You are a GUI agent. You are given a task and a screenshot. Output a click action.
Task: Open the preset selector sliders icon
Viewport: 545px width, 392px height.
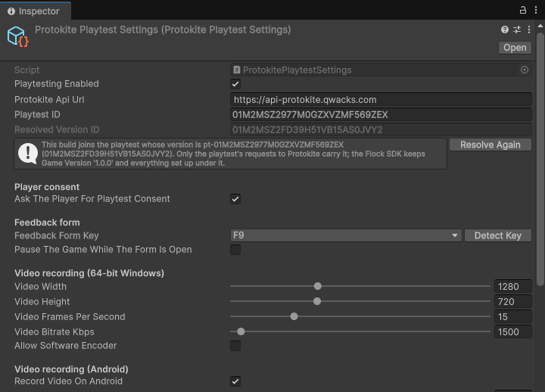pos(517,30)
